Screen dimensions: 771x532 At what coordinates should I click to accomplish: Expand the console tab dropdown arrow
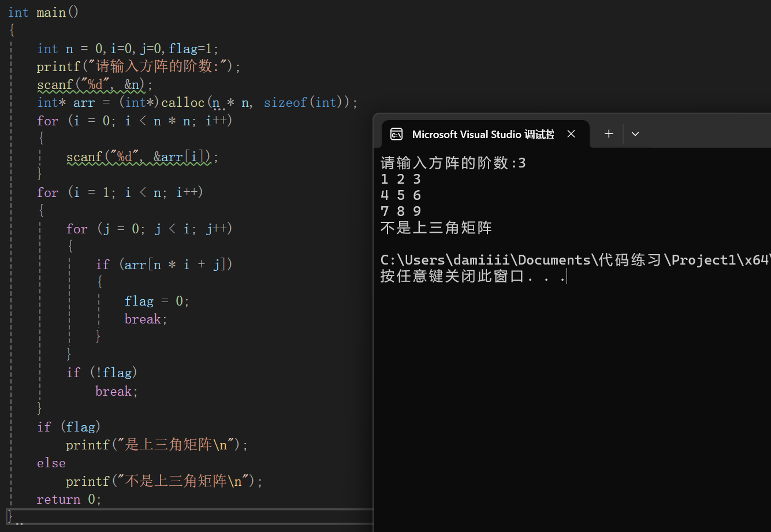click(x=635, y=134)
